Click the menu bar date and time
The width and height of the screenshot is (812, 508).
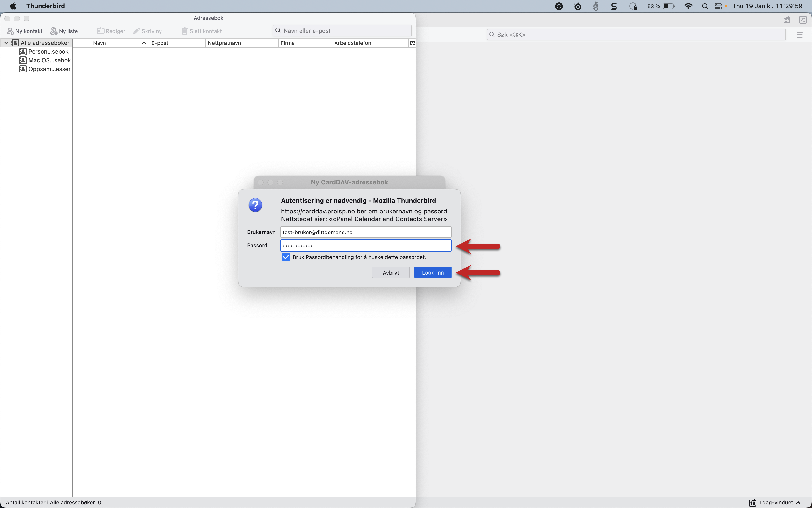click(x=767, y=6)
